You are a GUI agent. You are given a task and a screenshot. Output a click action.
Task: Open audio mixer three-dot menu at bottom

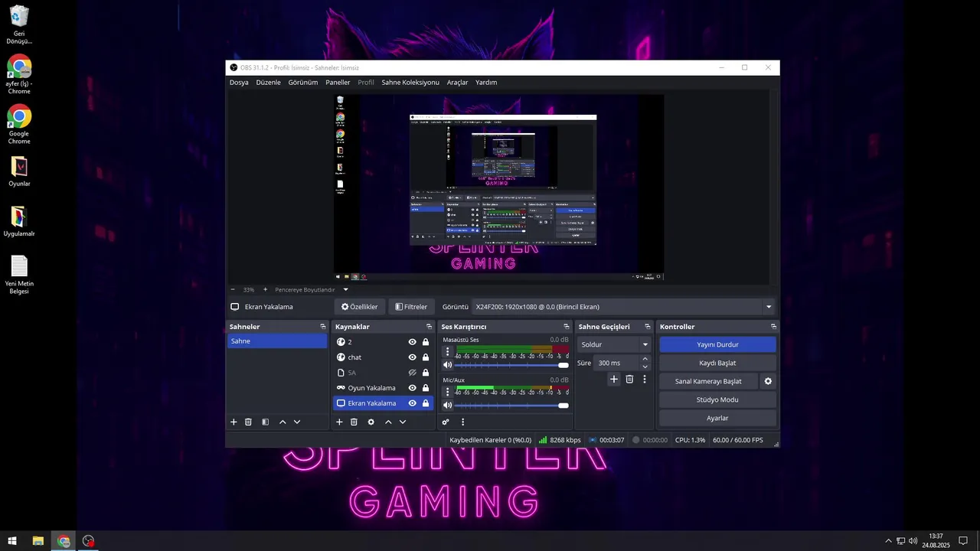click(x=462, y=422)
